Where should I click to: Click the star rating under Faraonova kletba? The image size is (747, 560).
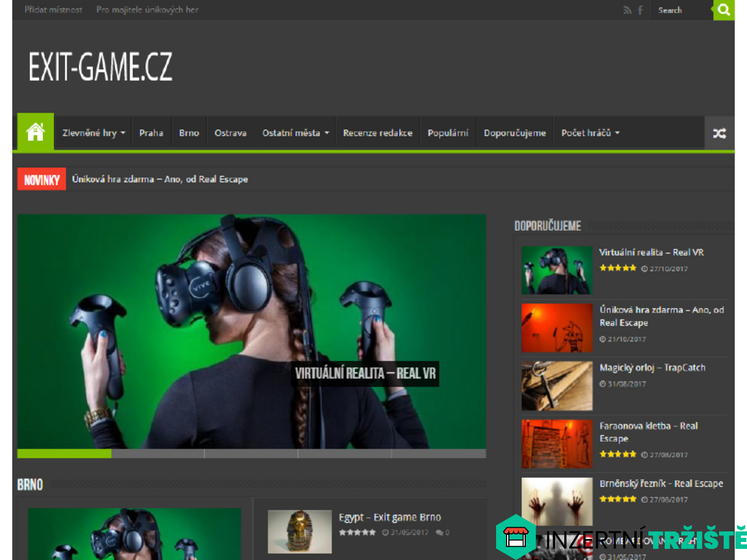(x=618, y=454)
